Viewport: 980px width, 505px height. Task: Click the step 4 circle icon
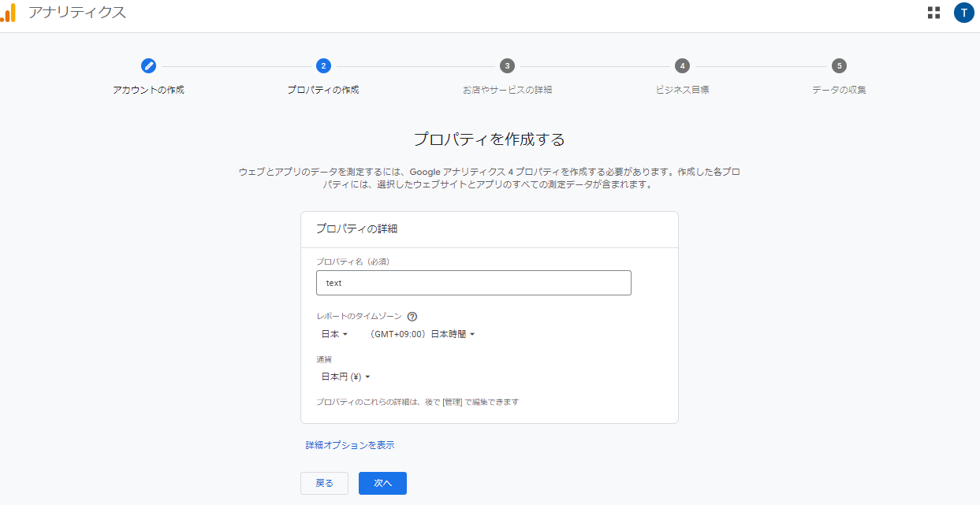point(682,65)
